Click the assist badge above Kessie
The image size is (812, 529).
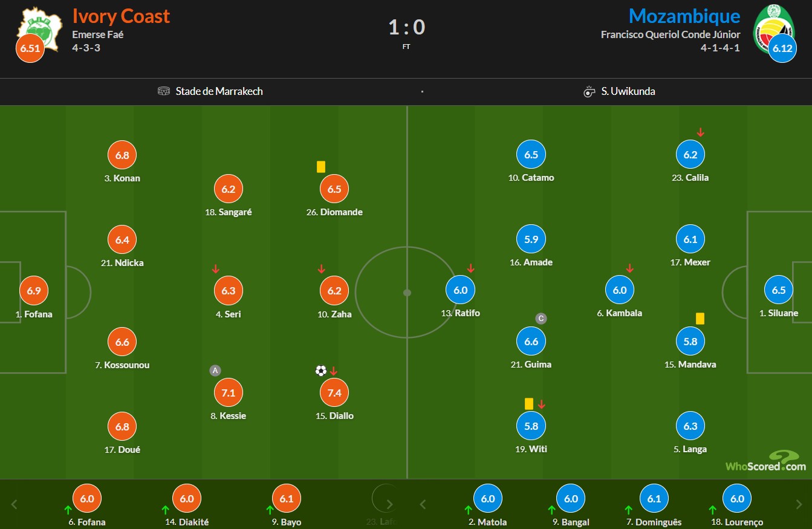coord(215,371)
